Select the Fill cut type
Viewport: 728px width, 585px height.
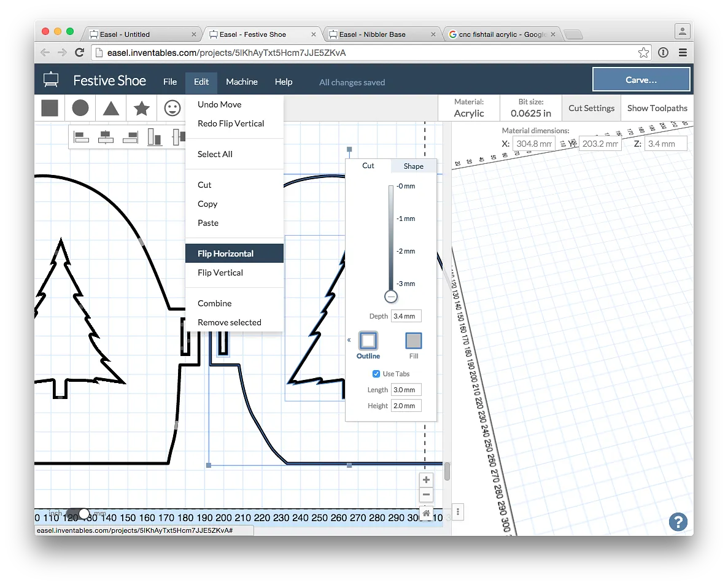(x=414, y=341)
